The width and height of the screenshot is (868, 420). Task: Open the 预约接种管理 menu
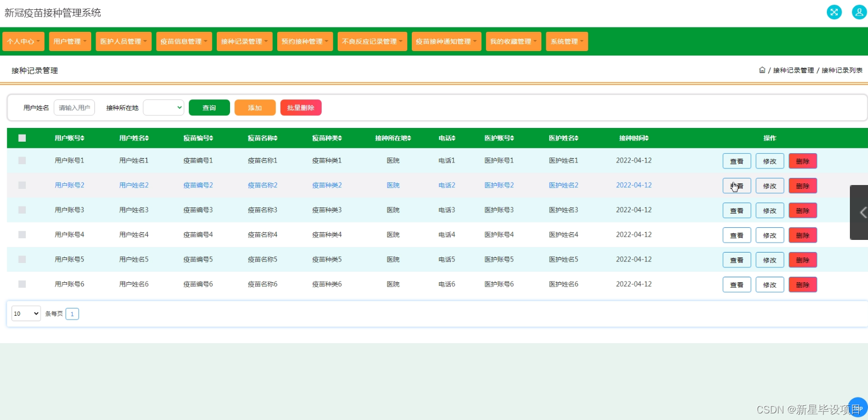coord(305,41)
